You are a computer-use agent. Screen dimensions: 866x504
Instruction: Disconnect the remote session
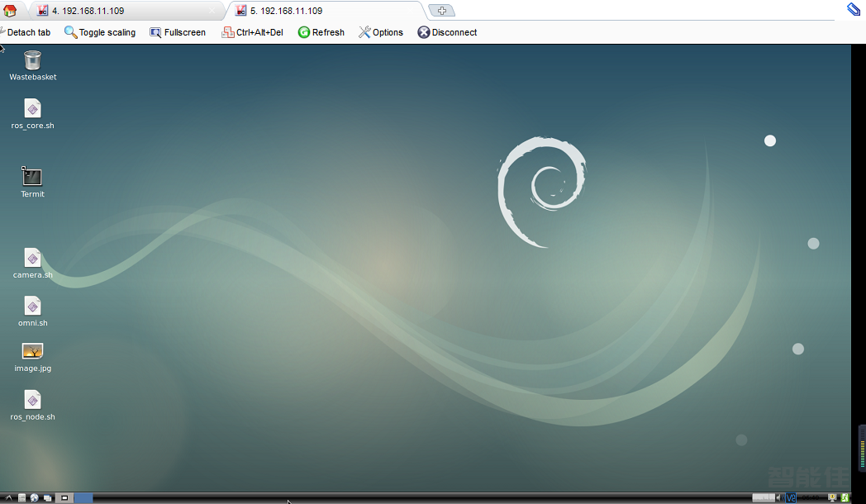(x=447, y=32)
